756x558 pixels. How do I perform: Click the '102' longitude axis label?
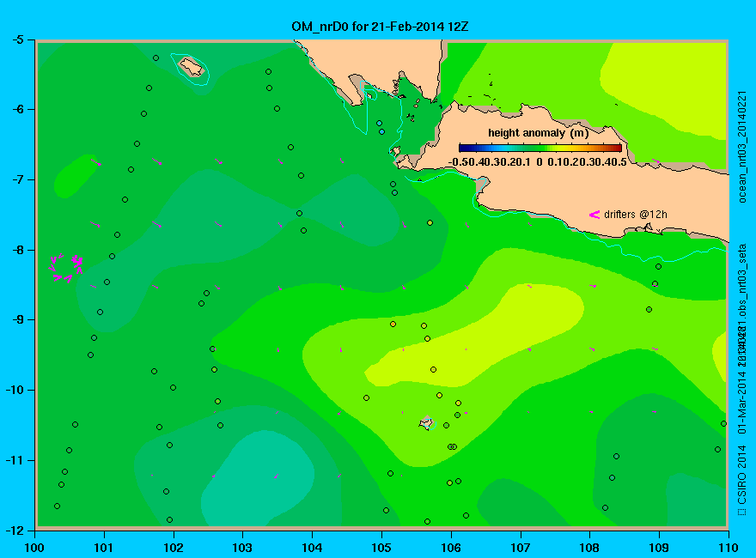click(x=173, y=548)
